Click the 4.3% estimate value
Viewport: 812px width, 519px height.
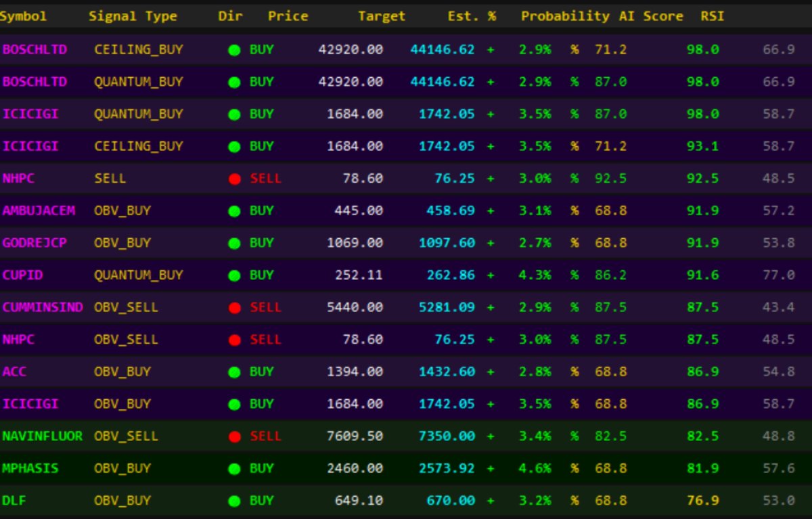pyautogui.click(x=535, y=275)
